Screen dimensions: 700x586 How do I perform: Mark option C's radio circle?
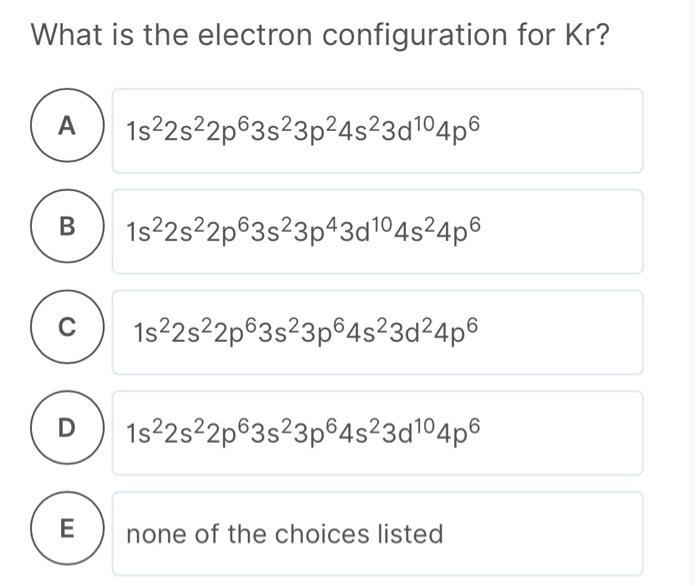tap(67, 327)
